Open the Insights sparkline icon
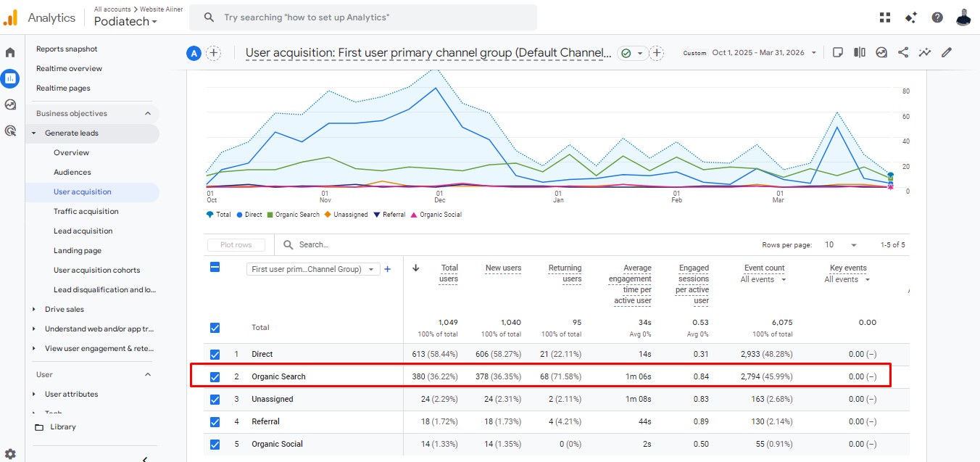Viewport: 980px width, 462px height. click(x=925, y=52)
